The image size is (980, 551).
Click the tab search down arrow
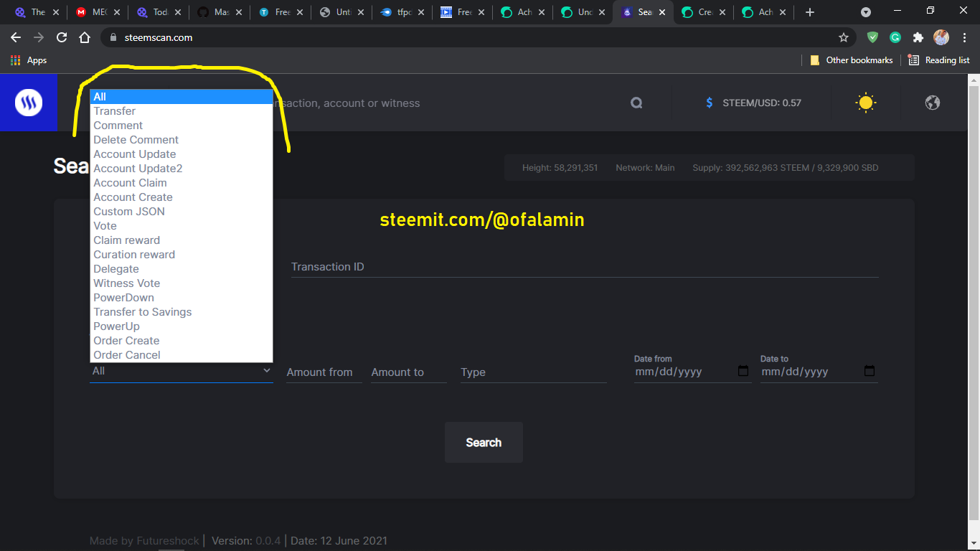click(x=866, y=12)
